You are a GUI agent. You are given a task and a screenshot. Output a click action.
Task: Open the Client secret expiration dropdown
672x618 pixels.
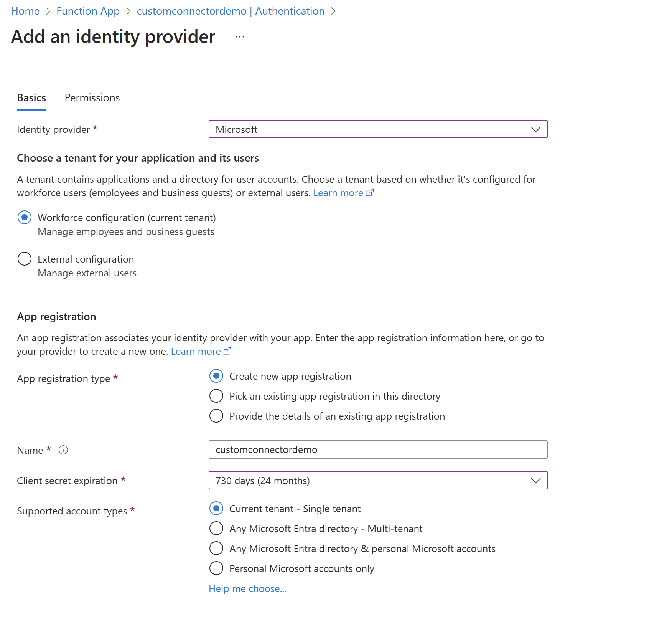(x=535, y=480)
